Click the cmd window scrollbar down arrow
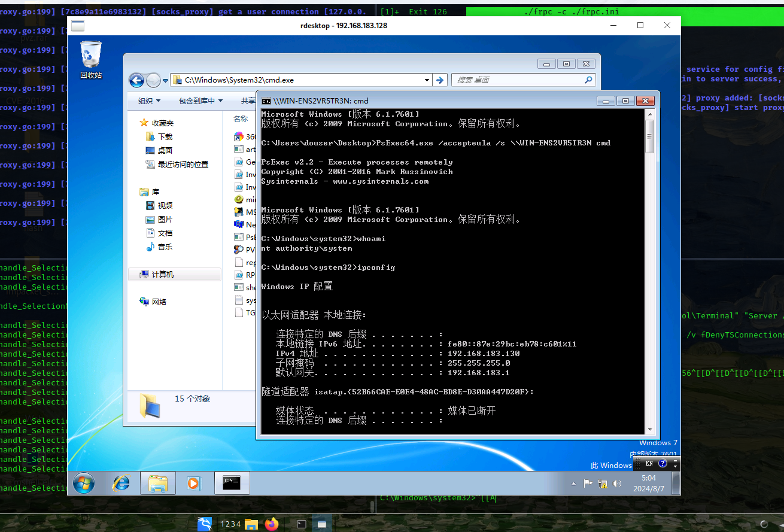This screenshot has height=532, width=784. coord(650,430)
